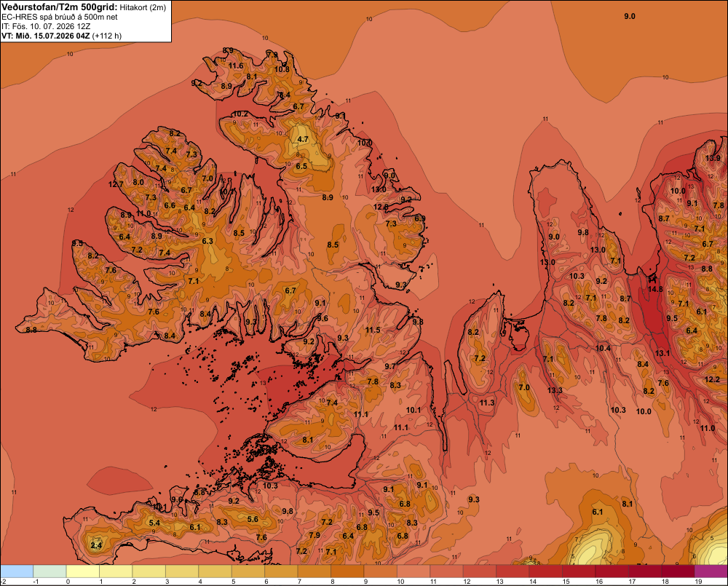Screen dimensions: 728x586
Task: Click the title 'Veðurstofan/T2m 500grid:'
Action: pyautogui.click(x=60, y=7)
